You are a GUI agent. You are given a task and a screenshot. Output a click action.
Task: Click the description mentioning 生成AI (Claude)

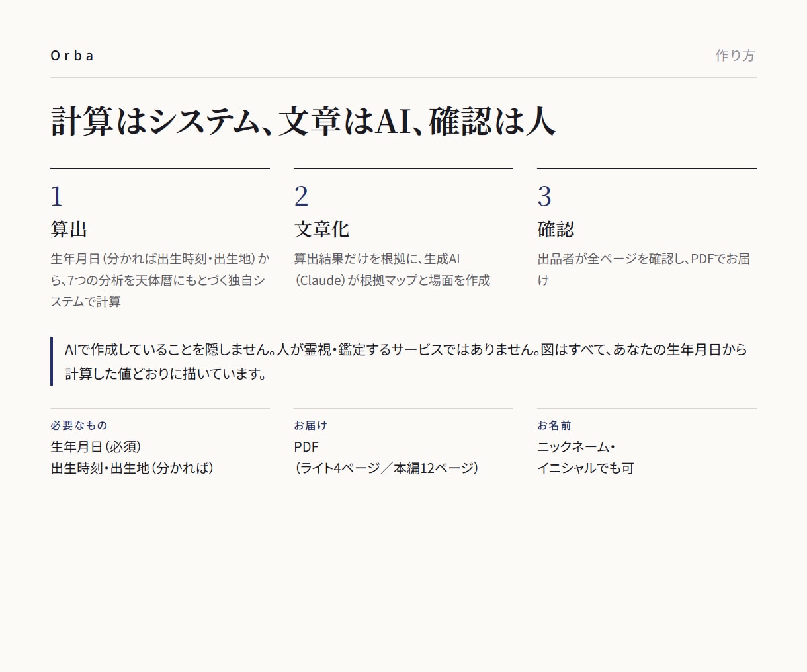[392, 269]
